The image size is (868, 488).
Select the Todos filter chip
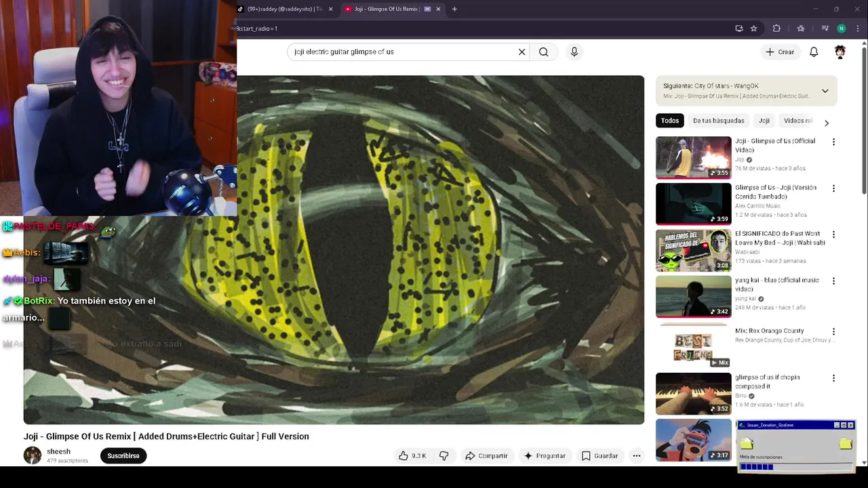pyautogui.click(x=670, y=121)
